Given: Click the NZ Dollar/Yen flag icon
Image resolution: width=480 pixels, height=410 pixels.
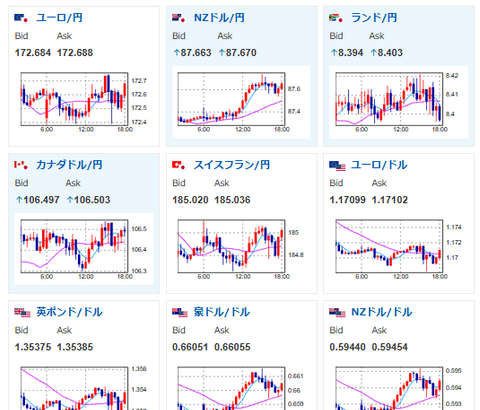Looking at the screenshot, I should click(x=180, y=18).
